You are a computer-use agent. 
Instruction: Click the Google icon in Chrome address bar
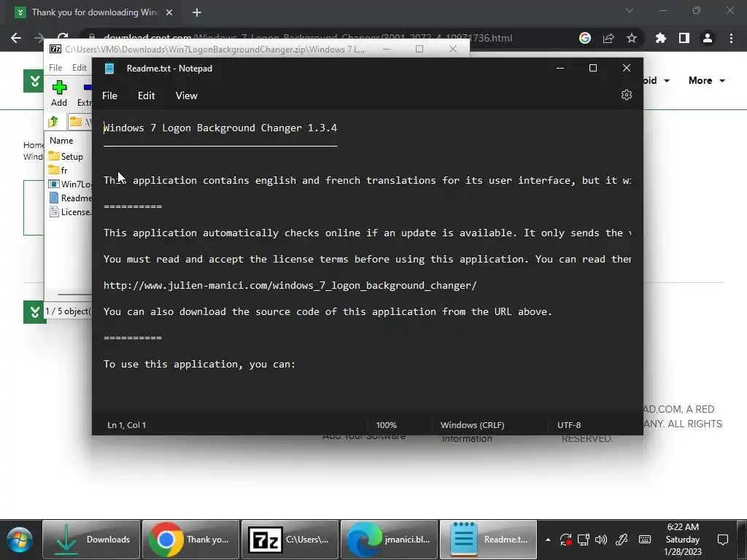coord(585,38)
